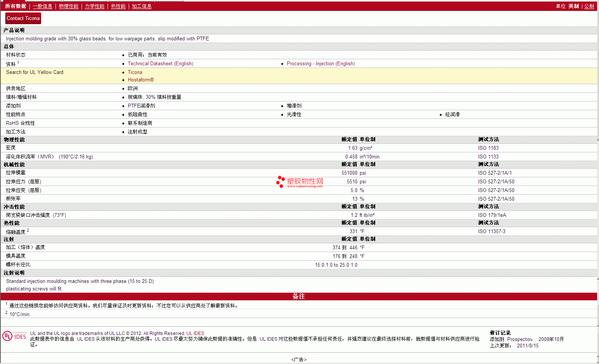Click the 光滑性 feature entry

pos(294,114)
